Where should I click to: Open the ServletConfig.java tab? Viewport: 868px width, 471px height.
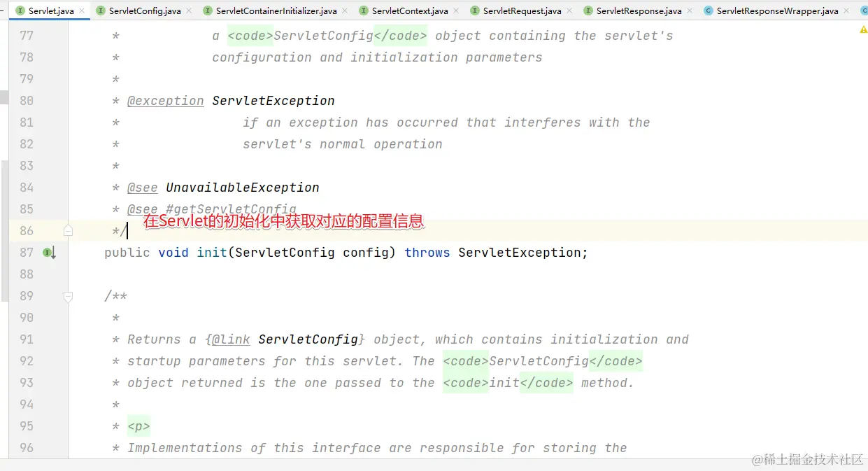(x=145, y=10)
